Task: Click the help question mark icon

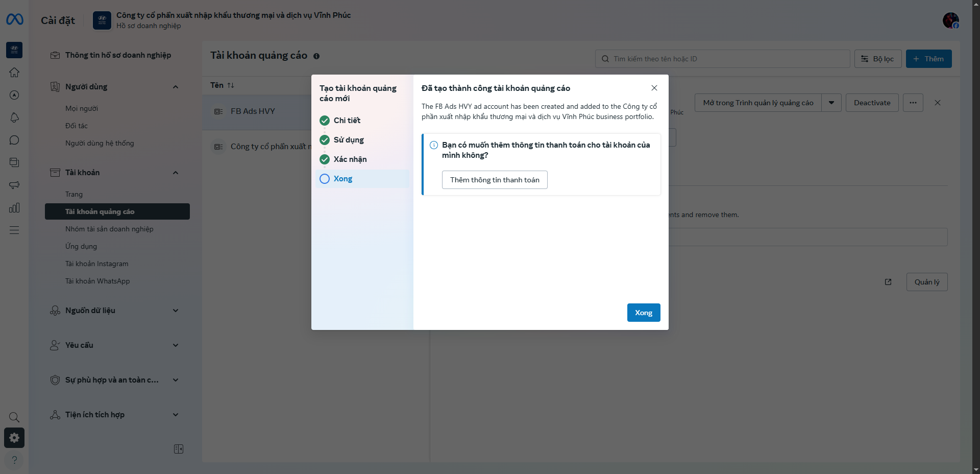Action: 14,460
